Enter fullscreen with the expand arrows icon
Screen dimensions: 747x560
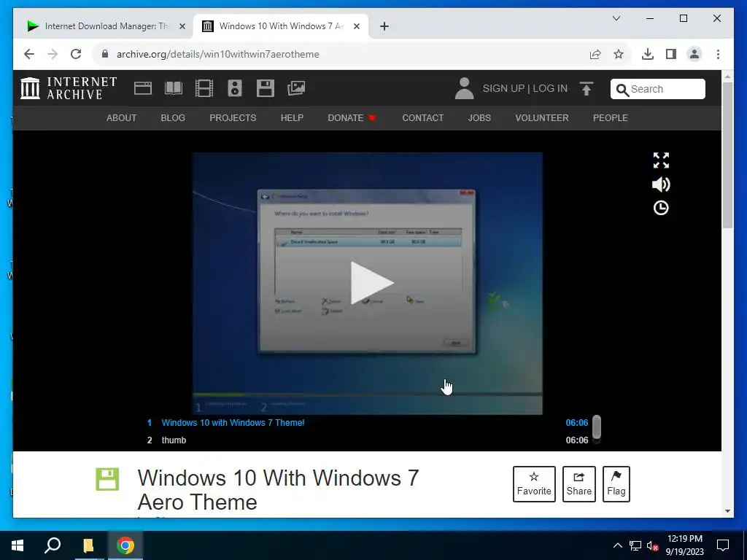click(x=661, y=160)
